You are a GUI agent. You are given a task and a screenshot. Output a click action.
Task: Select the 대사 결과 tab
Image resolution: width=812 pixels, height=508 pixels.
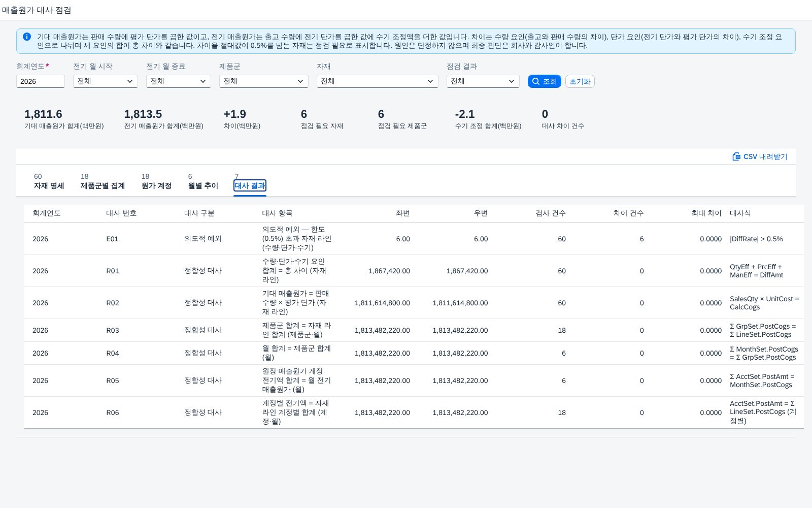(x=250, y=186)
